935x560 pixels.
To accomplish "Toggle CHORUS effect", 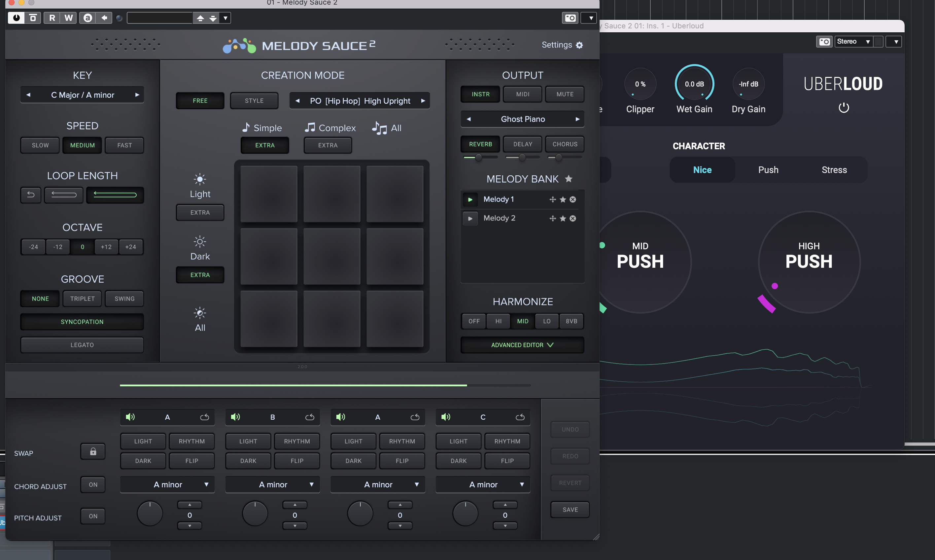I will pos(565,144).
